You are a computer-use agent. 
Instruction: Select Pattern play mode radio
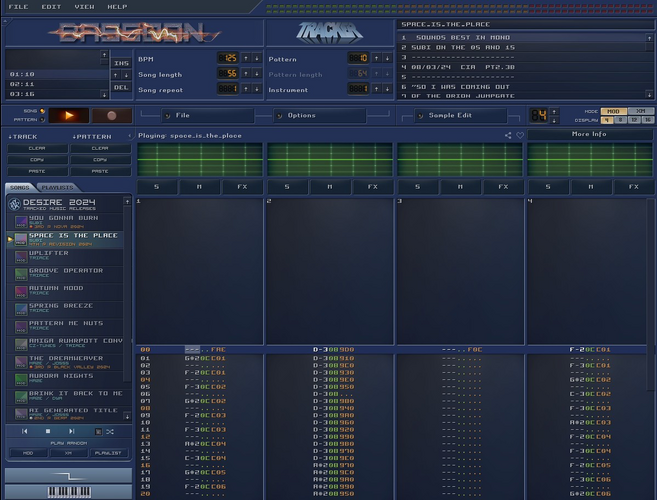tap(42, 119)
